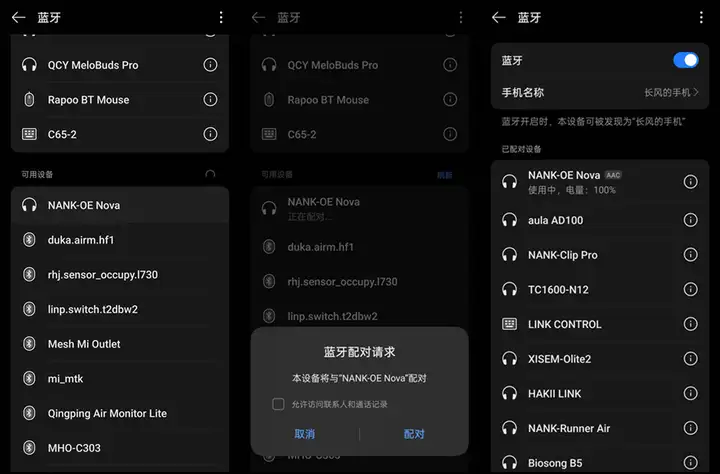This screenshot has width=720, height=474.
Task: Turn off the 蓝牙 Bluetooth switch
Action: pyautogui.click(x=686, y=60)
